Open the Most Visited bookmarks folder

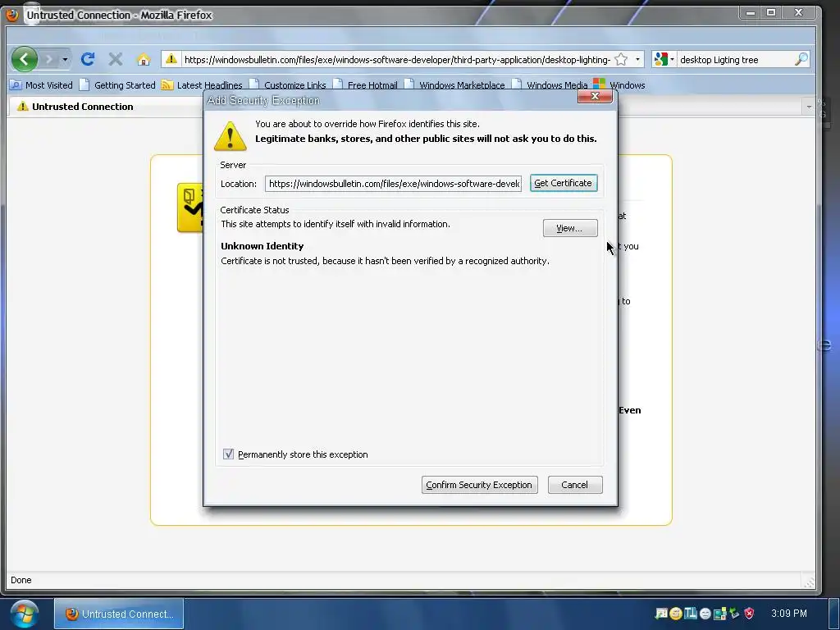tap(41, 84)
